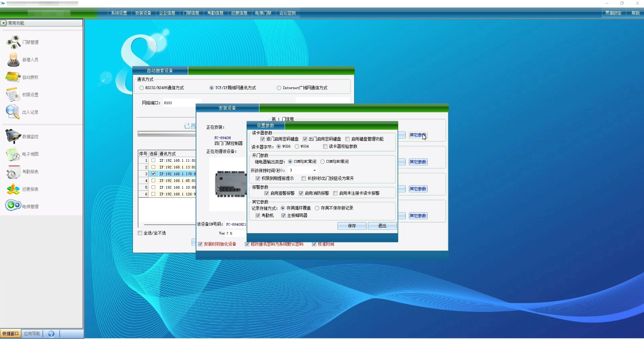Viewport: 644px width, 339px height.
Task: Expand the 开锁保持时间 dropdown
Action: (314, 170)
